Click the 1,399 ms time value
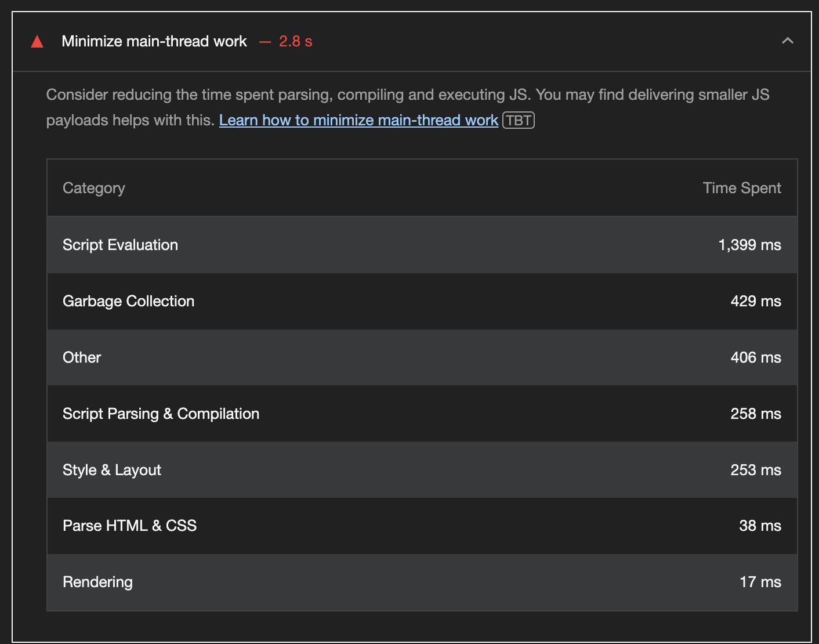Screen dimensions: 819x644 click(x=749, y=245)
